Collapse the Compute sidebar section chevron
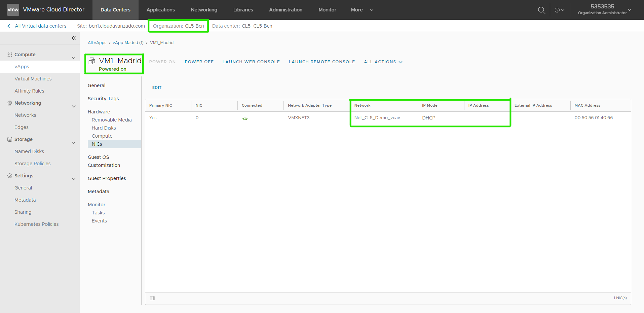Viewport: 644px width, 313px height. pos(74,58)
